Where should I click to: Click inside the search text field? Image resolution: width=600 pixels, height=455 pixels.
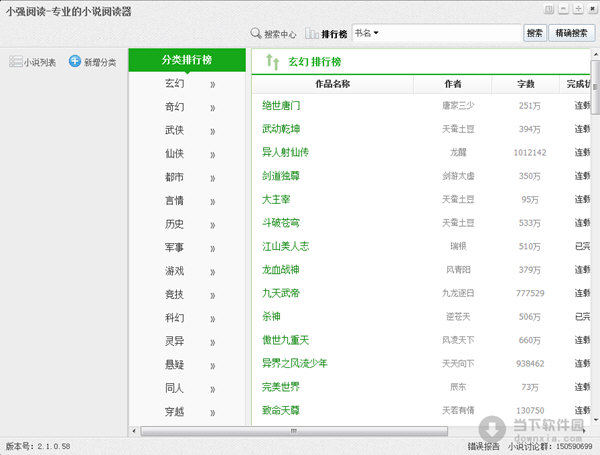(x=450, y=33)
